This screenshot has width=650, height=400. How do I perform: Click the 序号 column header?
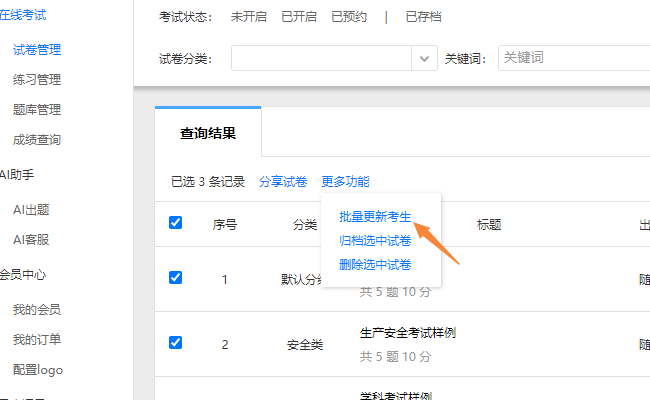pyautogui.click(x=225, y=225)
